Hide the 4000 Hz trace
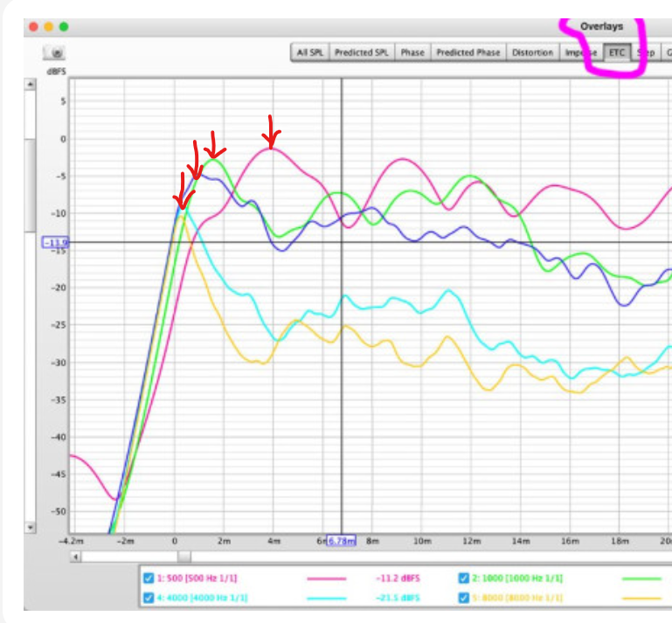This screenshot has width=672, height=623. click(x=149, y=598)
